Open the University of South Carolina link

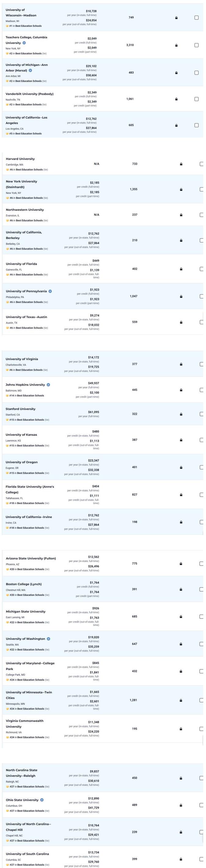point(27,854)
